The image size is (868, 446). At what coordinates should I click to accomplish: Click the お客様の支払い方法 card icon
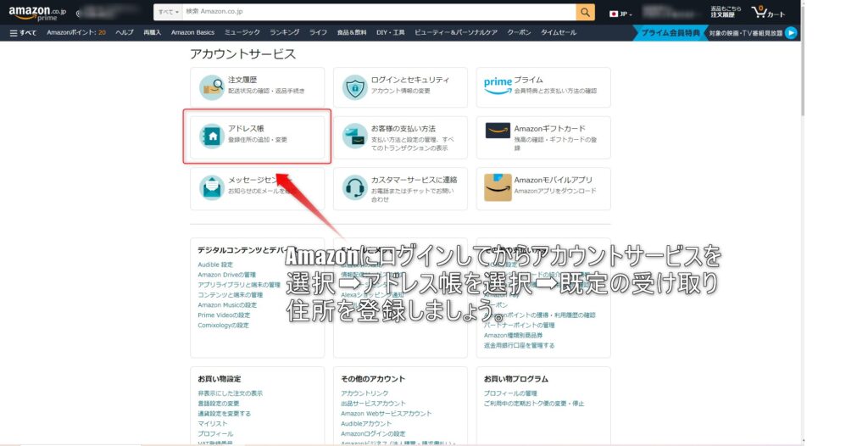tap(354, 136)
